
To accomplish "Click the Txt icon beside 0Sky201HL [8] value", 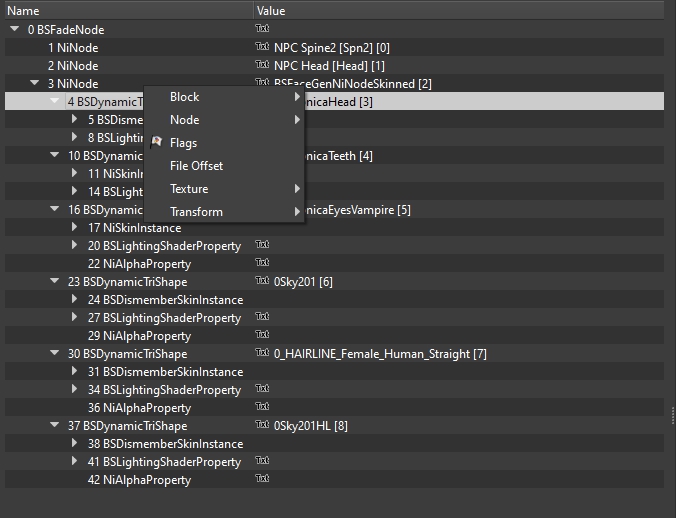I will [263, 425].
